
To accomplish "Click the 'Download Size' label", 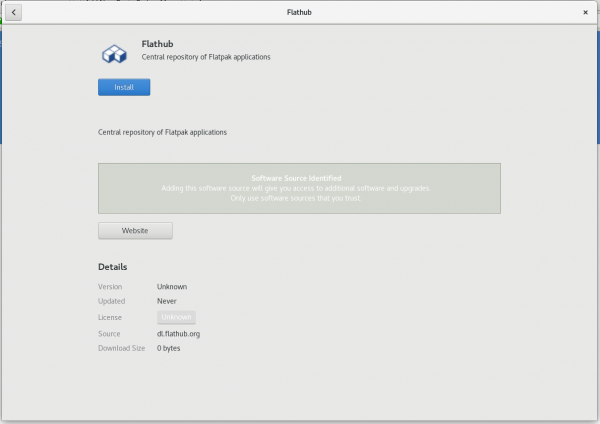I will (121, 348).
